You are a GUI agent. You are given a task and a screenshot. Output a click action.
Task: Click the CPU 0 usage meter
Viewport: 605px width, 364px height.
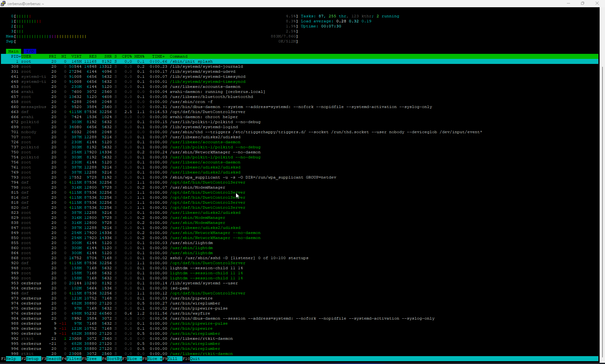pos(154,16)
